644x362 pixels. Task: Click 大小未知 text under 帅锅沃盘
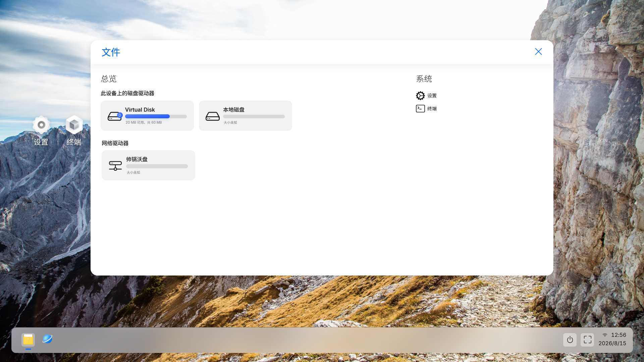click(x=133, y=173)
